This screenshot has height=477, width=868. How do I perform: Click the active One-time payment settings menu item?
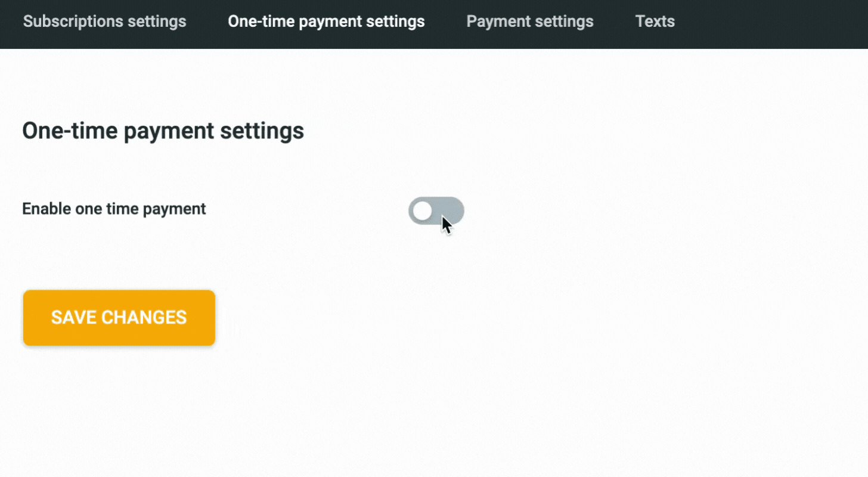[x=326, y=21]
